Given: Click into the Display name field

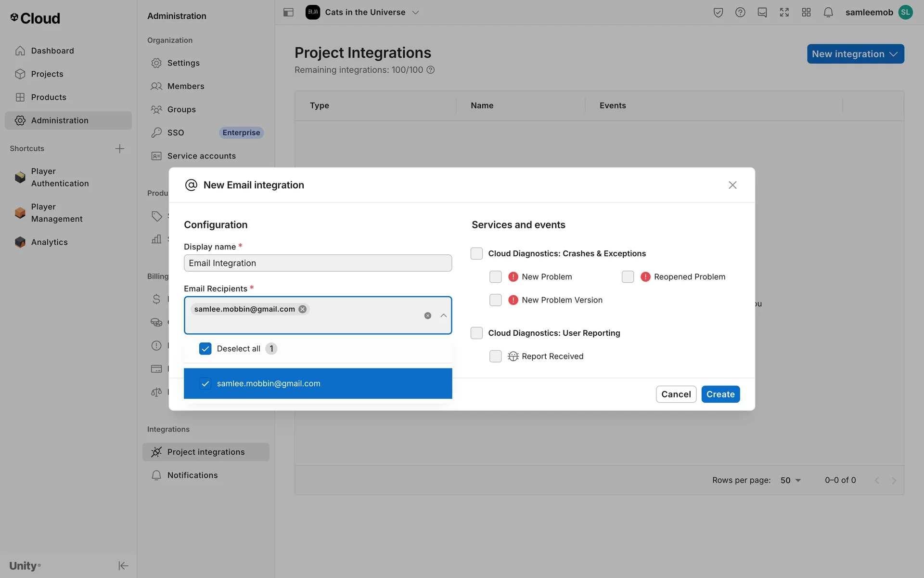Looking at the screenshot, I should [318, 263].
